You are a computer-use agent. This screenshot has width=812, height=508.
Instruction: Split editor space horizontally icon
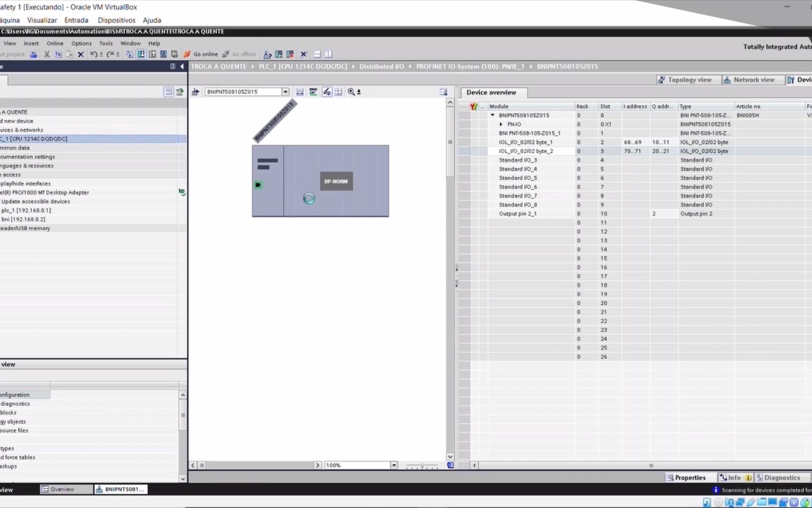[x=317, y=54]
